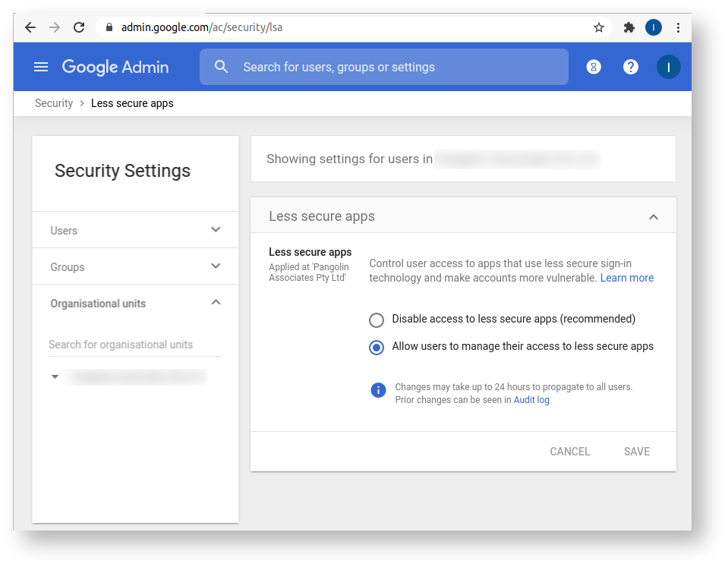This screenshot has width=728, height=567.
Task: Open the main hamburger menu
Action: click(41, 67)
